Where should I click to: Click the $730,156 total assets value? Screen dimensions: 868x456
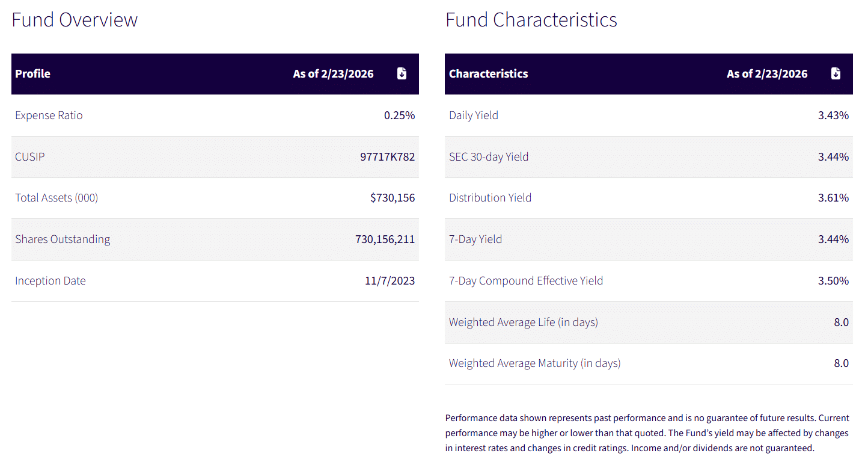pos(393,198)
